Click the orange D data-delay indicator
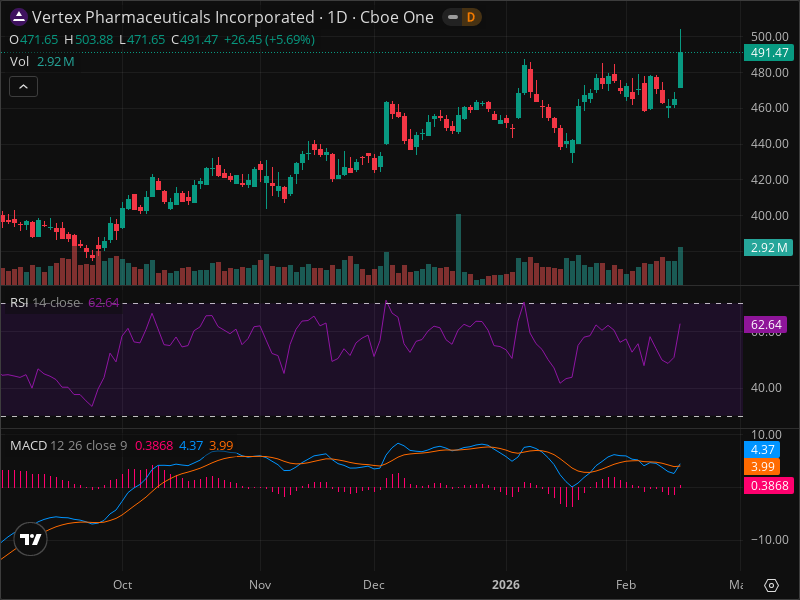800x600 pixels. [x=471, y=17]
